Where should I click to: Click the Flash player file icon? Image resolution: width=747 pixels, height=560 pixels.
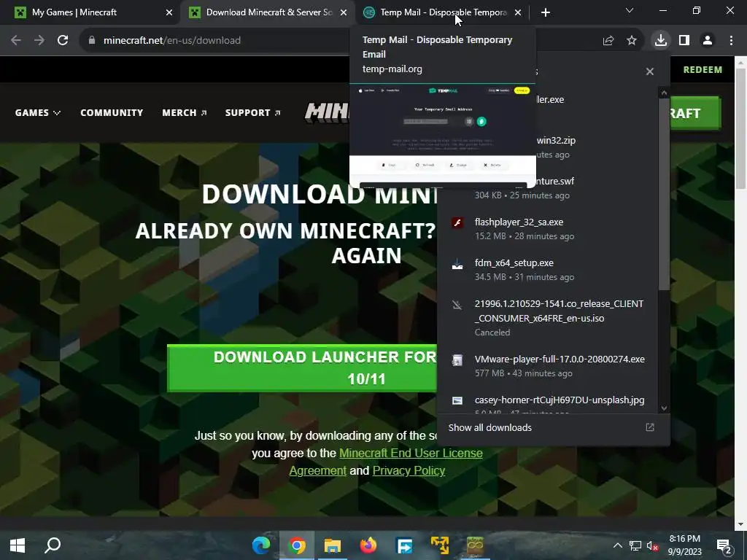(x=457, y=223)
